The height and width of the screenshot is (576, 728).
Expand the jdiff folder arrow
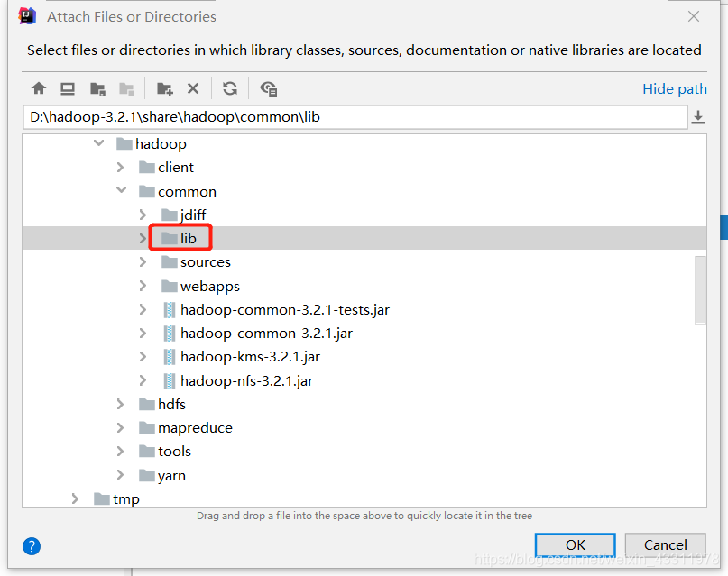pyautogui.click(x=143, y=215)
